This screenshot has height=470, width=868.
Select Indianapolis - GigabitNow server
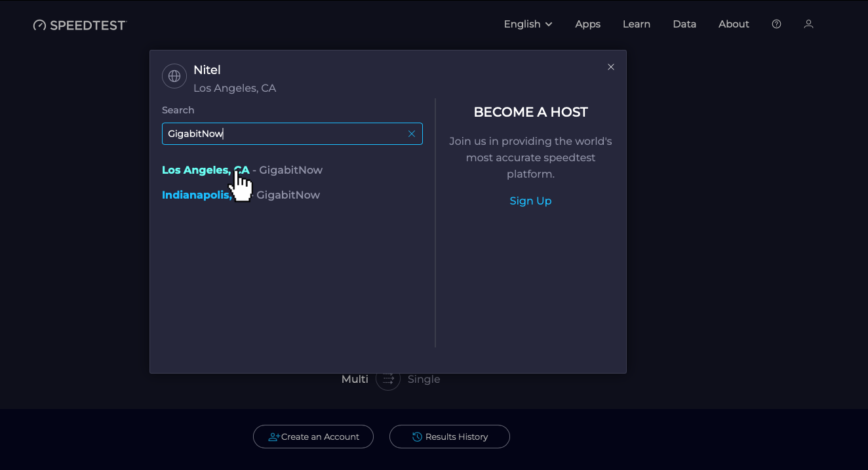coord(241,195)
